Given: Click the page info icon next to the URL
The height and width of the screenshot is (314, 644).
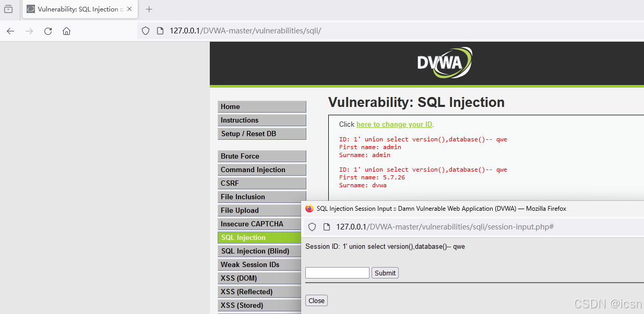Looking at the screenshot, I should coord(159,31).
